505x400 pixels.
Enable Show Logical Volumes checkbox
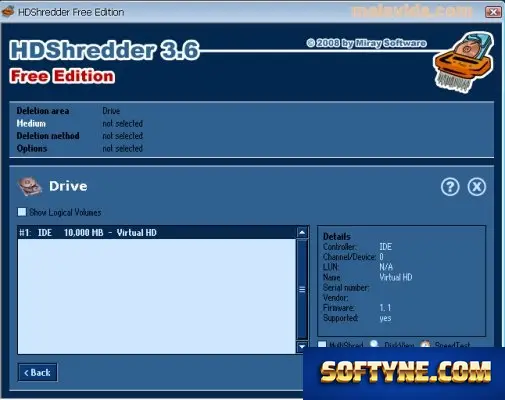(x=22, y=212)
